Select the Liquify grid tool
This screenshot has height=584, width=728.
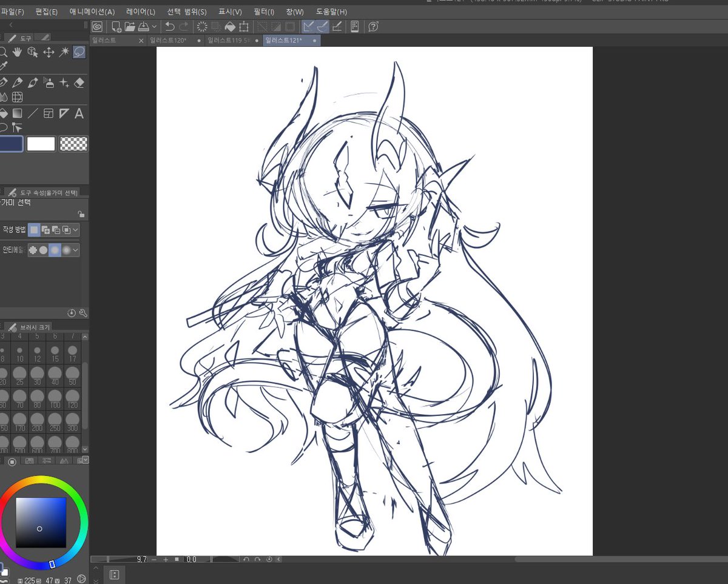coord(18,97)
